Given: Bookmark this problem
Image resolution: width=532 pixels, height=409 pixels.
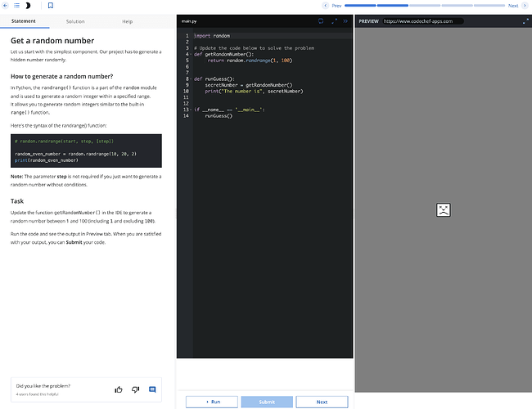Looking at the screenshot, I should click(51, 6).
